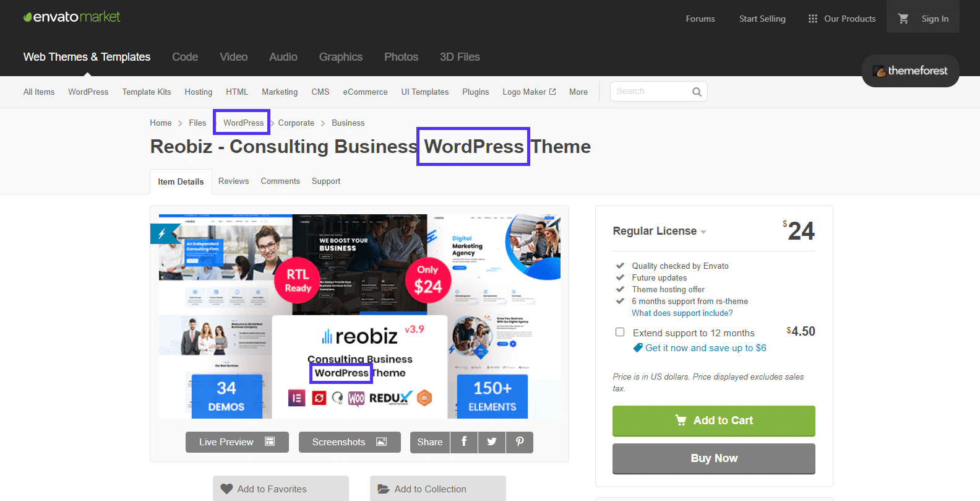The image size is (980, 501).
Task: Open the Graphics marketplace section
Action: tap(341, 57)
